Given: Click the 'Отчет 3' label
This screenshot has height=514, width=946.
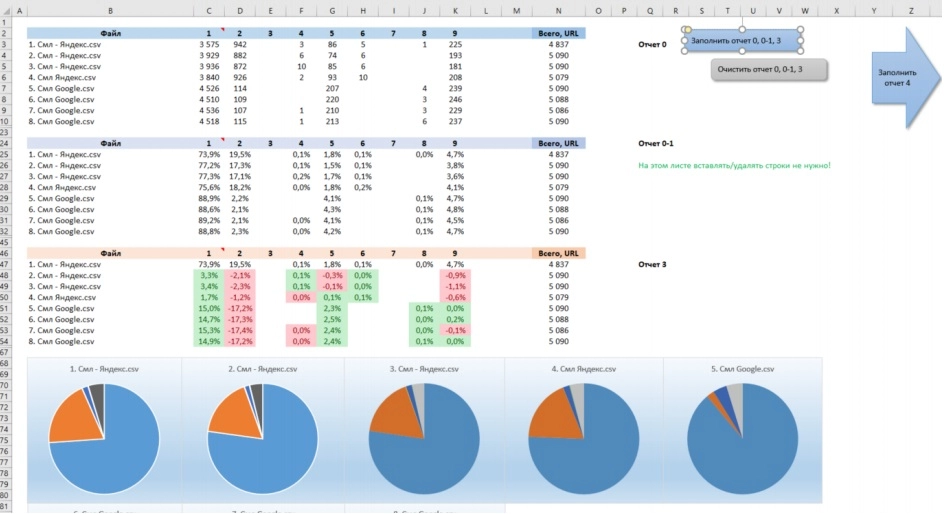Looking at the screenshot, I should 652,265.
